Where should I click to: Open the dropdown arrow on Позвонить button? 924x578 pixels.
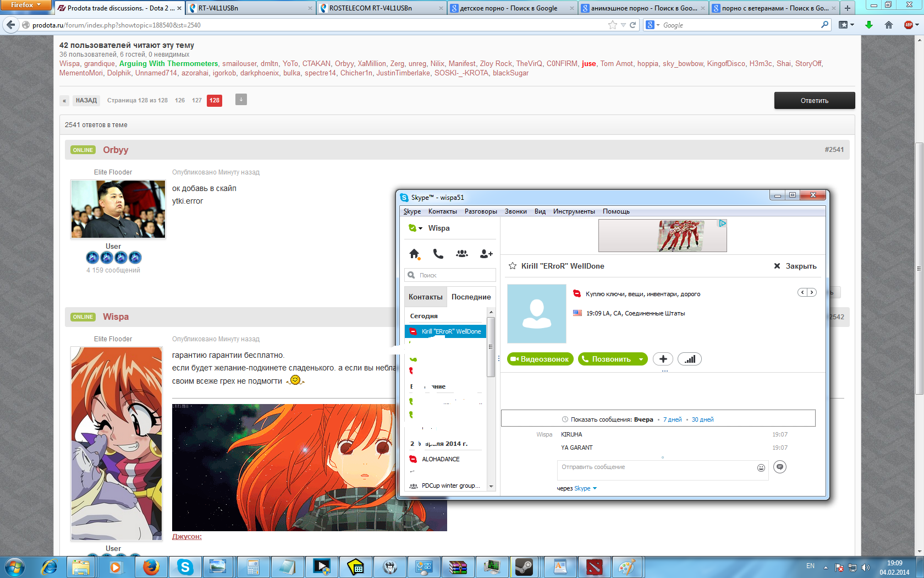(x=641, y=359)
